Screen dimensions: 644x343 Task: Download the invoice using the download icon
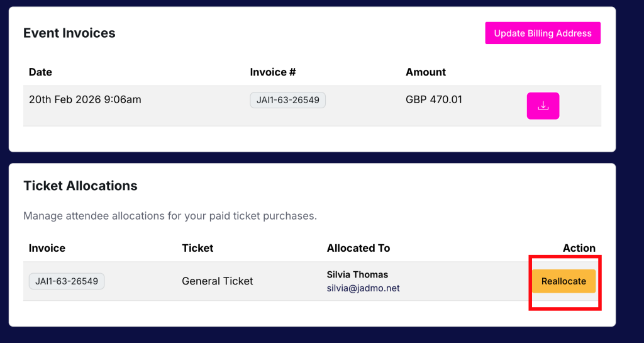(x=543, y=106)
